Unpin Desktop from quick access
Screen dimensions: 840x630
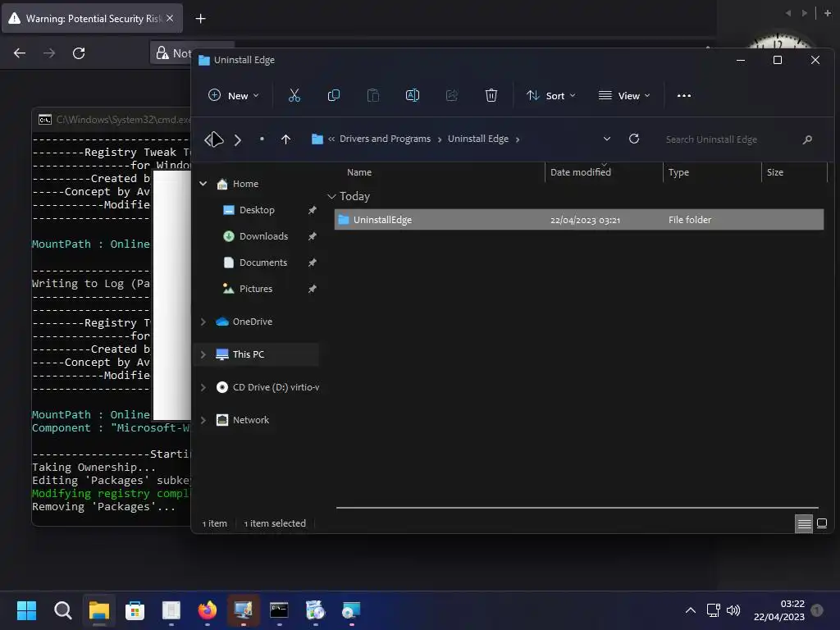[x=312, y=210]
